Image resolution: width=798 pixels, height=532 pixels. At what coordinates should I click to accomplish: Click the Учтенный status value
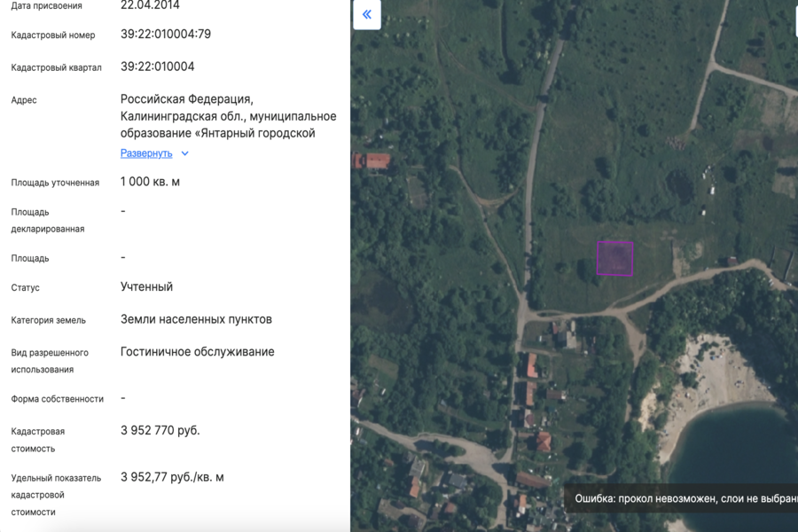point(146,287)
